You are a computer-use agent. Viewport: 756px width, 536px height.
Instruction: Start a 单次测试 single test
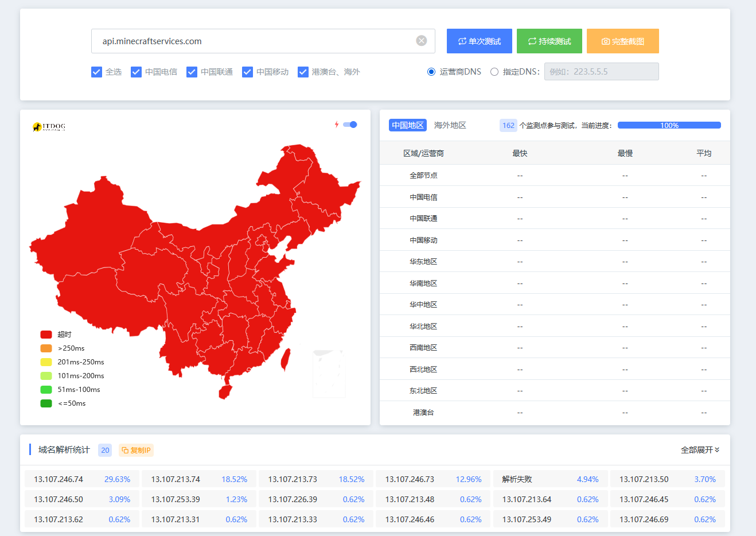[x=480, y=41]
